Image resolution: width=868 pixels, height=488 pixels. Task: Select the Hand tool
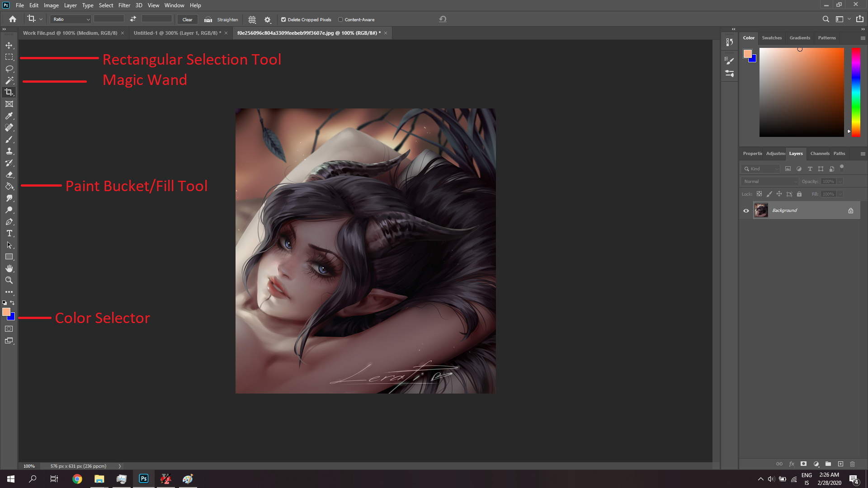point(9,268)
